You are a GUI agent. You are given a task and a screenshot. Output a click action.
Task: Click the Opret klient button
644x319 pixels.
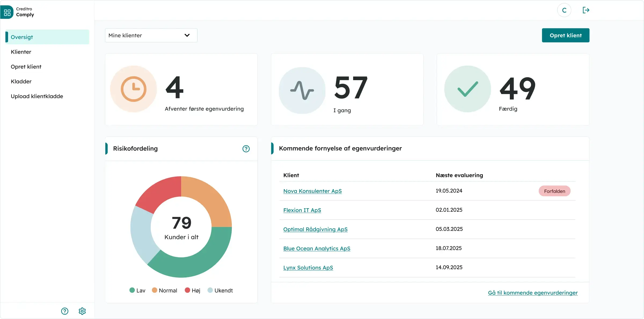(x=565, y=35)
